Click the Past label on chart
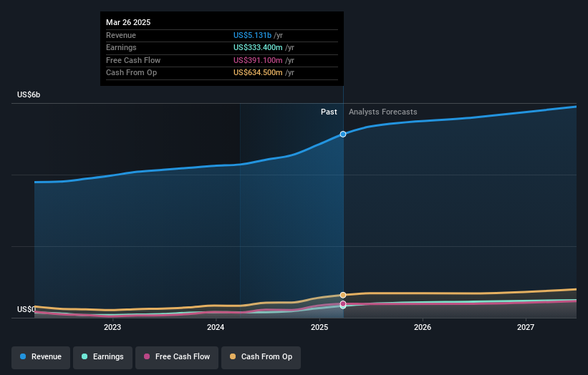The height and width of the screenshot is (375, 588). pyautogui.click(x=329, y=112)
